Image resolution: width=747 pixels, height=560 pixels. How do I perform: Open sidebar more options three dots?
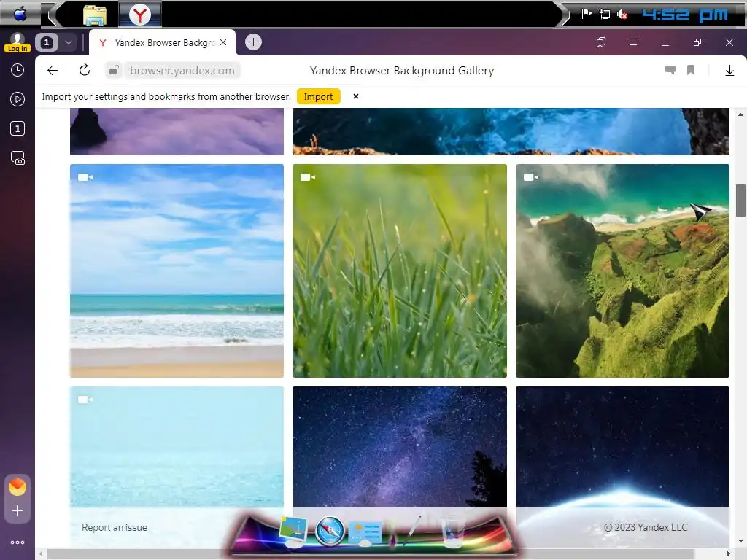(18, 542)
